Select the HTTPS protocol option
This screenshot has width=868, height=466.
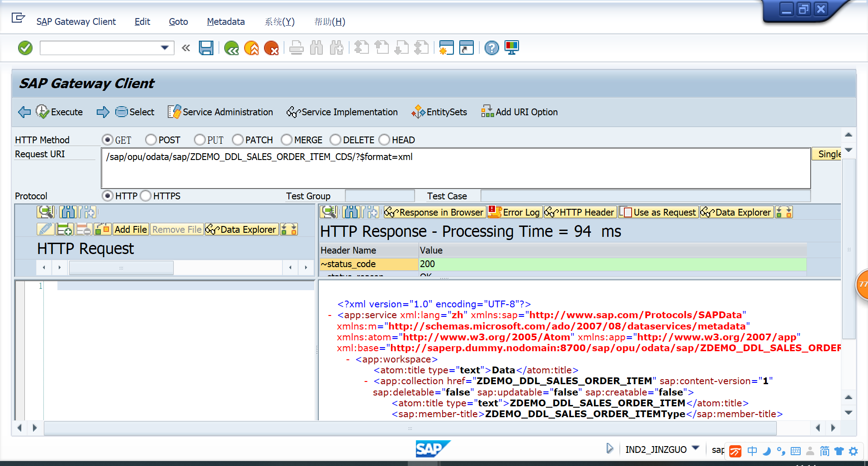[145, 196]
